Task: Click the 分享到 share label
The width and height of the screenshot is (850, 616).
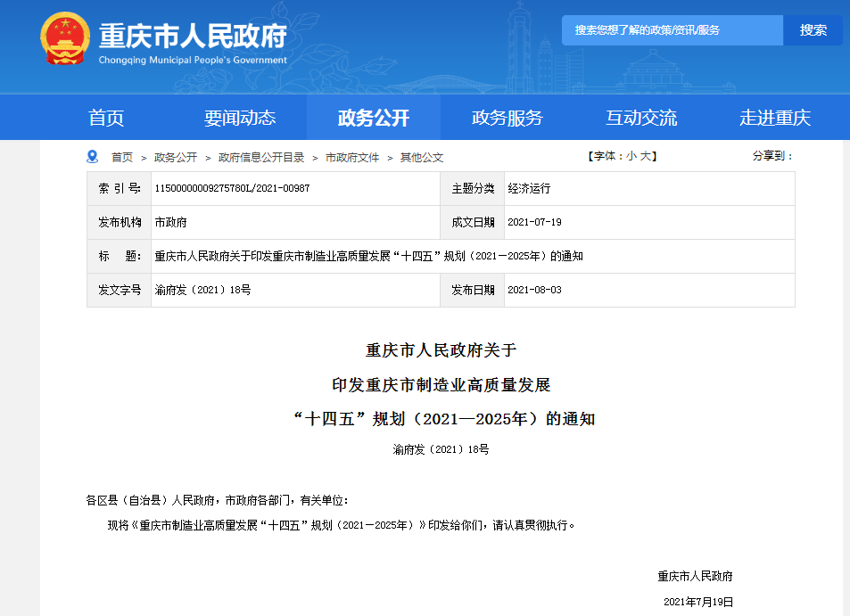Action: point(772,156)
